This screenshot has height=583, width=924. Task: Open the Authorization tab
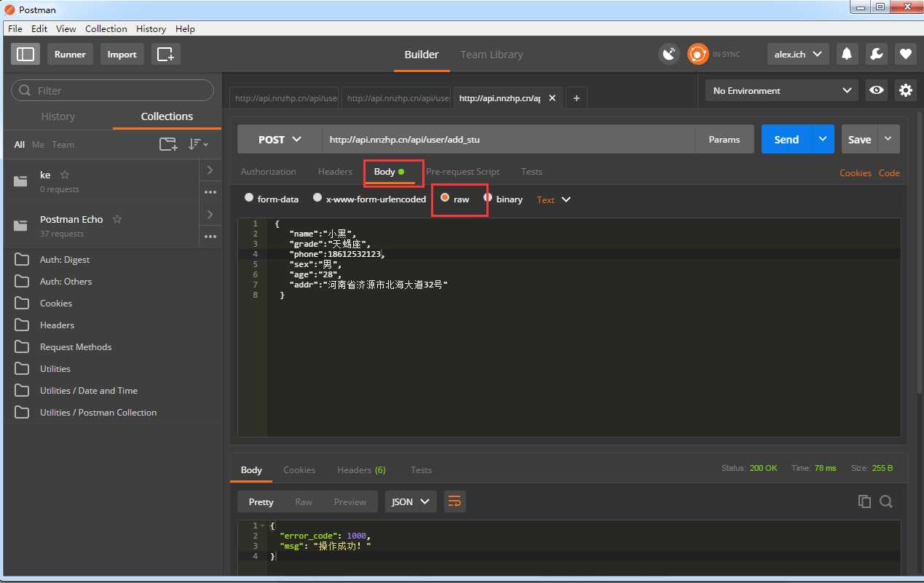[x=269, y=172]
